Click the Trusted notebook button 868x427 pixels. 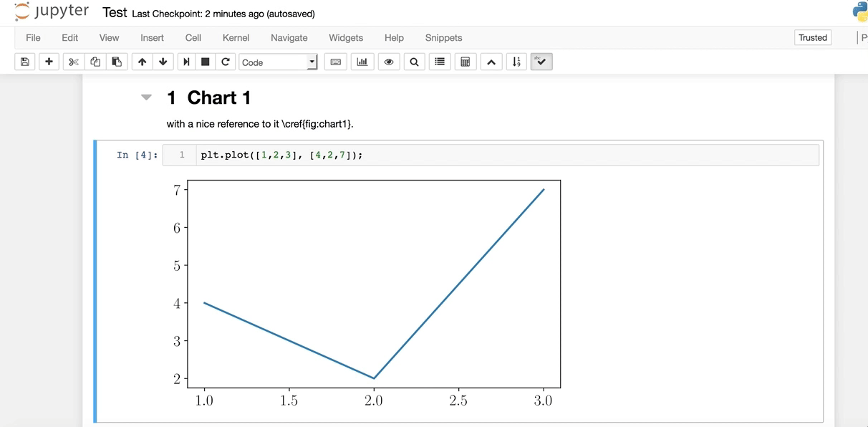coord(813,38)
